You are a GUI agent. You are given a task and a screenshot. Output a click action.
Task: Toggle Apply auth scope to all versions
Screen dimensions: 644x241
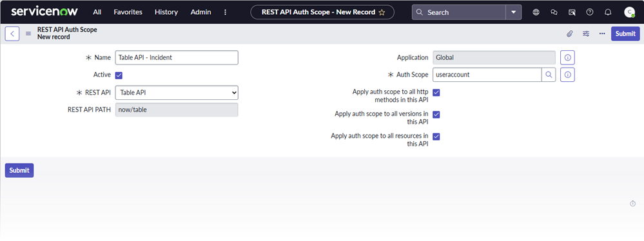pos(436,115)
